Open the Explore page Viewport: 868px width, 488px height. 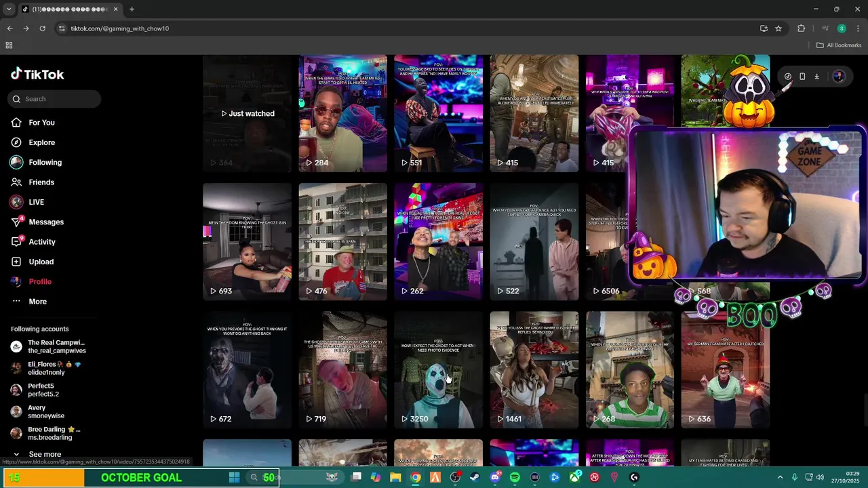41,142
